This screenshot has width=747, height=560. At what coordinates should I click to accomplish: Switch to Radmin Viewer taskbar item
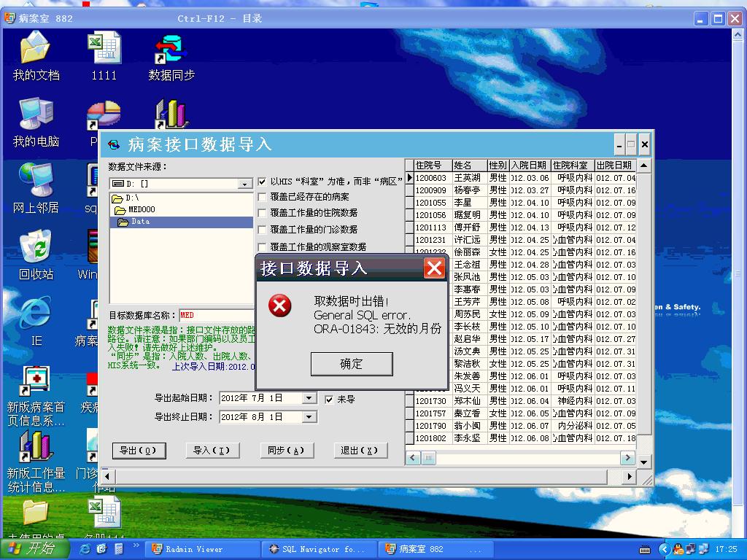click(203, 549)
